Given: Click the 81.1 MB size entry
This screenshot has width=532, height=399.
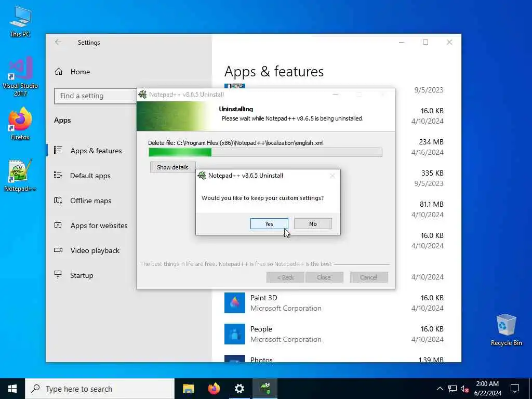Looking at the screenshot, I should [432, 204].
